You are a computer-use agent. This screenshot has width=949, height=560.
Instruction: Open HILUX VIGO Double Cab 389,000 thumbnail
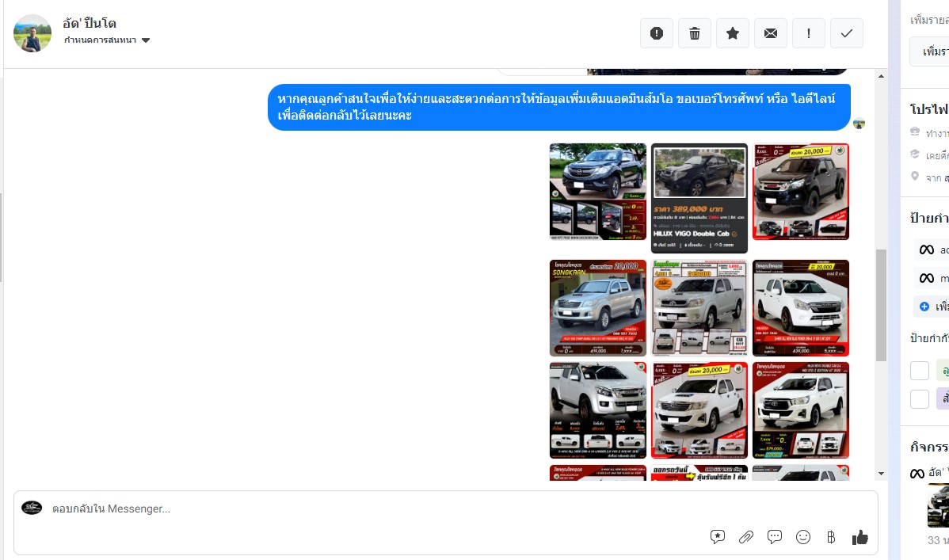[x=699, y=198]
